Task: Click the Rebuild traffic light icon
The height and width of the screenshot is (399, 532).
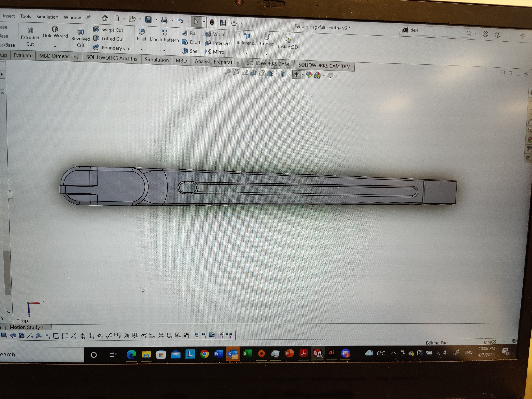Action: click(212, 22)
